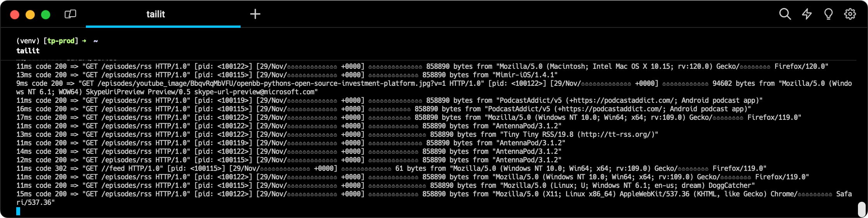The width and height of the screenshot is (868, 218).
Task: Click the blue cursor block at the bottom
Action: 18,211
